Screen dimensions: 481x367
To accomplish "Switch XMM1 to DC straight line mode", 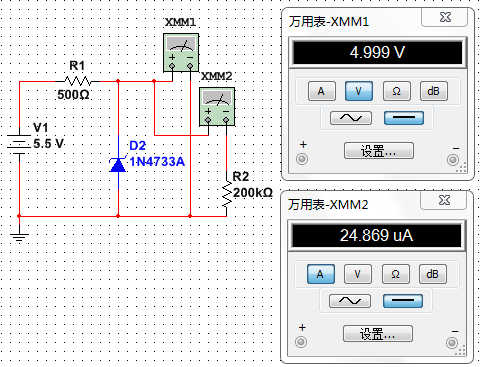I will pyautogui.click(x=404, y=118).
